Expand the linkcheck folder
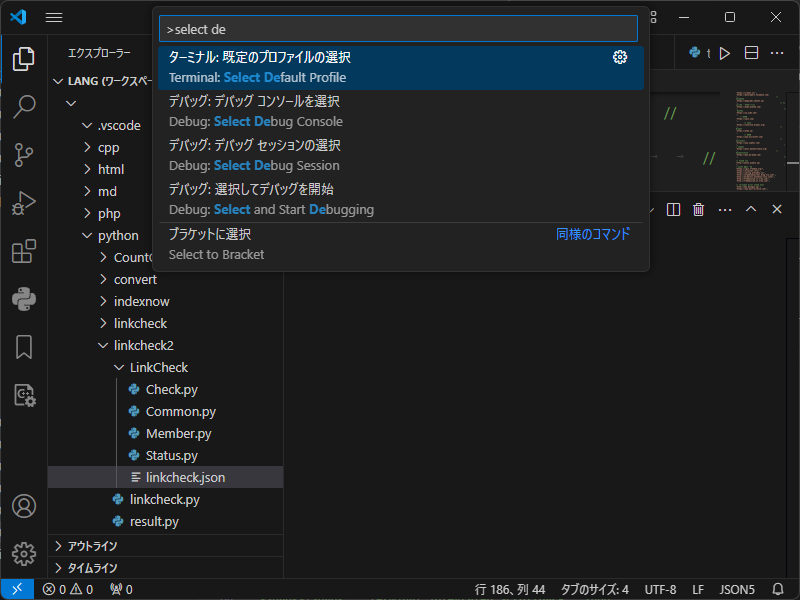Screen dimensions: 800x600 coord(103,323)
